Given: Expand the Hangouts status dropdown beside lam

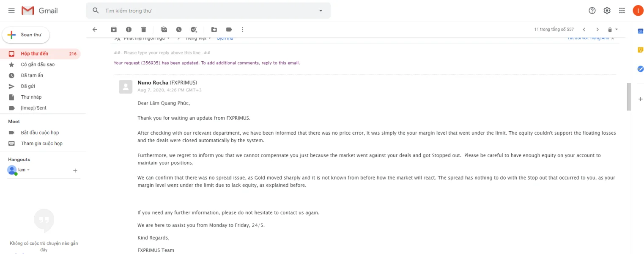Looking at the screenshot, I should 28,170.
